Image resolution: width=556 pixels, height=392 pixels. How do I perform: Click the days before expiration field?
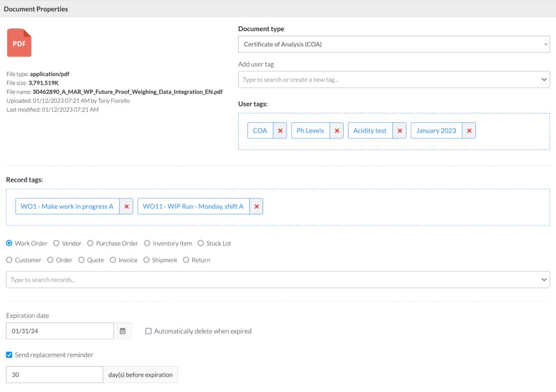coord(54,375)
